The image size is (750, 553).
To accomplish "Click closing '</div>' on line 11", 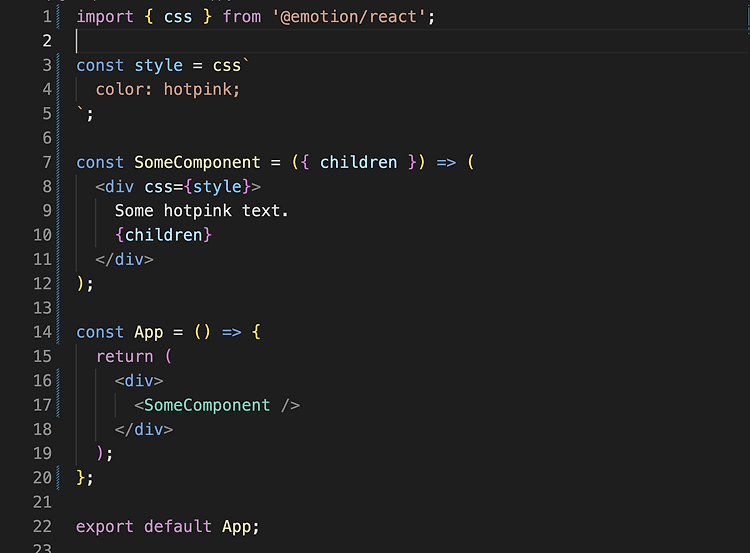I will 124,260.
